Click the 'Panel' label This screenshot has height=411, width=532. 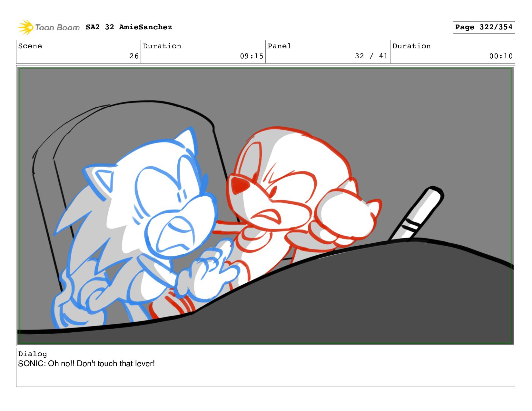point(280,46)
